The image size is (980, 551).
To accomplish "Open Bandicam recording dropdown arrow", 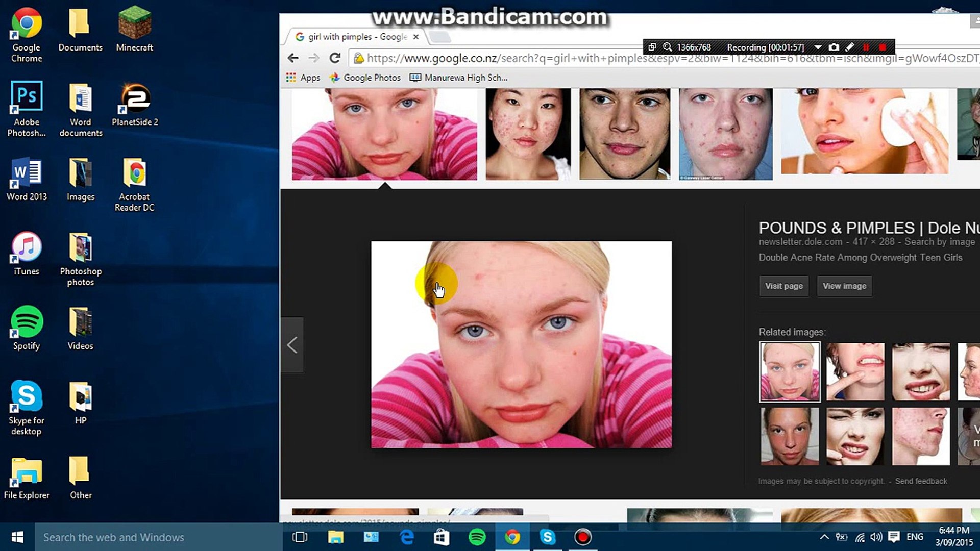I will [x=818, y=47].
